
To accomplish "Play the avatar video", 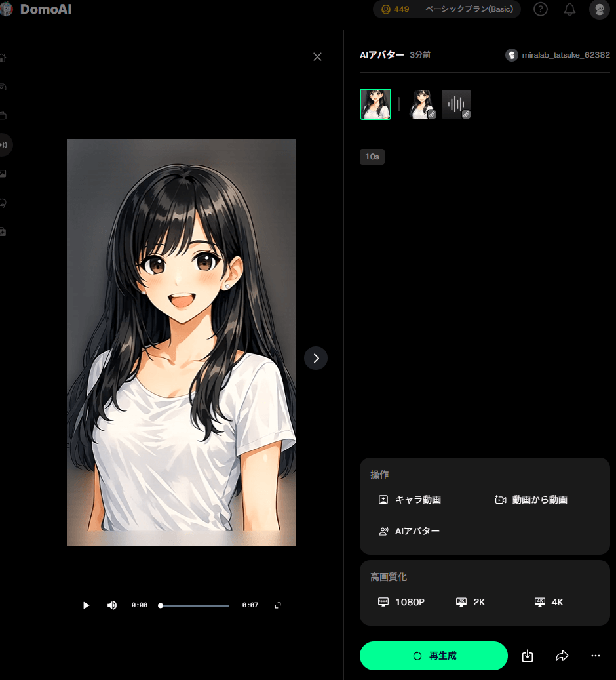I will (86, 605).
